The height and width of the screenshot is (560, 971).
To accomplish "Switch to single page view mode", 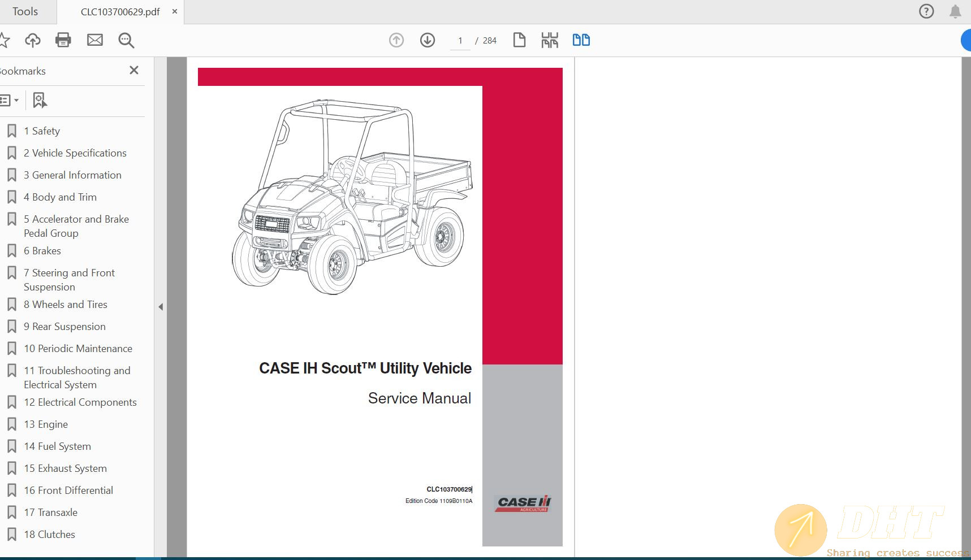I will [519, 40].
